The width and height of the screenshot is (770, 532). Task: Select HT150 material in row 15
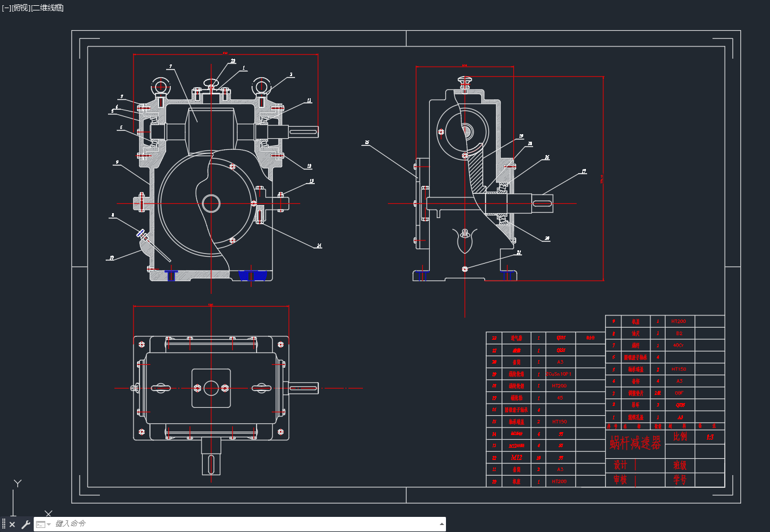pos(560,422)
